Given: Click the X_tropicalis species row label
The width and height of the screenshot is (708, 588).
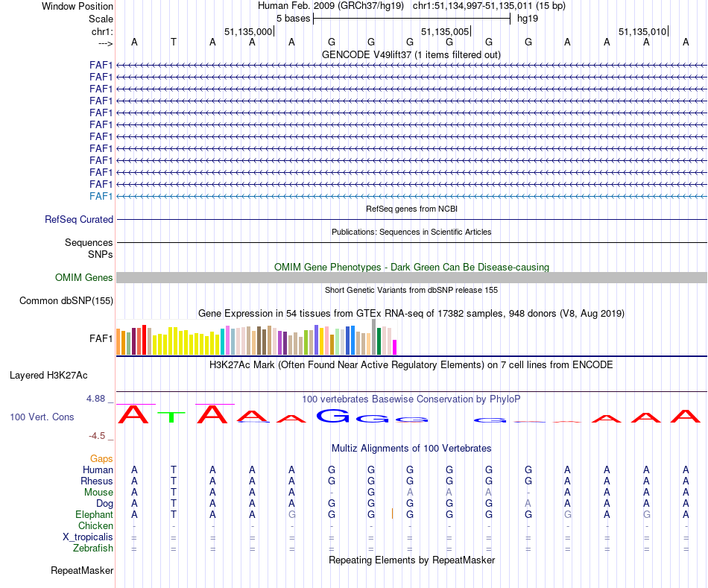Looking at the screenshot, I should pyautogui.click(x=88, y=537).
